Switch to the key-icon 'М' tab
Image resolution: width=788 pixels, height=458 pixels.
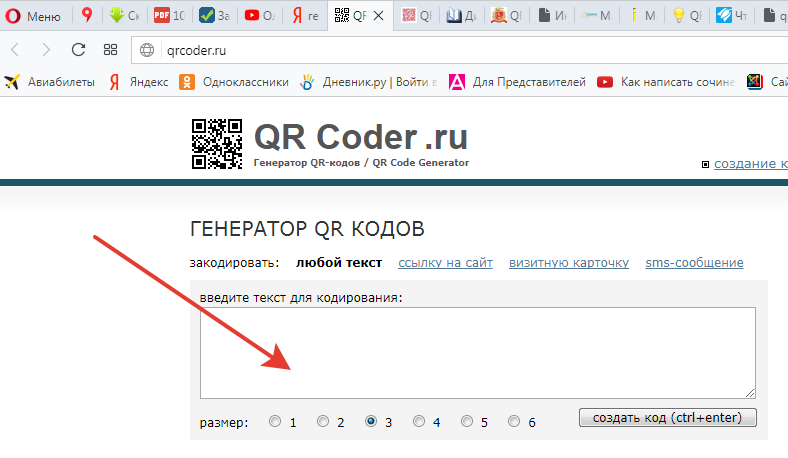(597, 16)
